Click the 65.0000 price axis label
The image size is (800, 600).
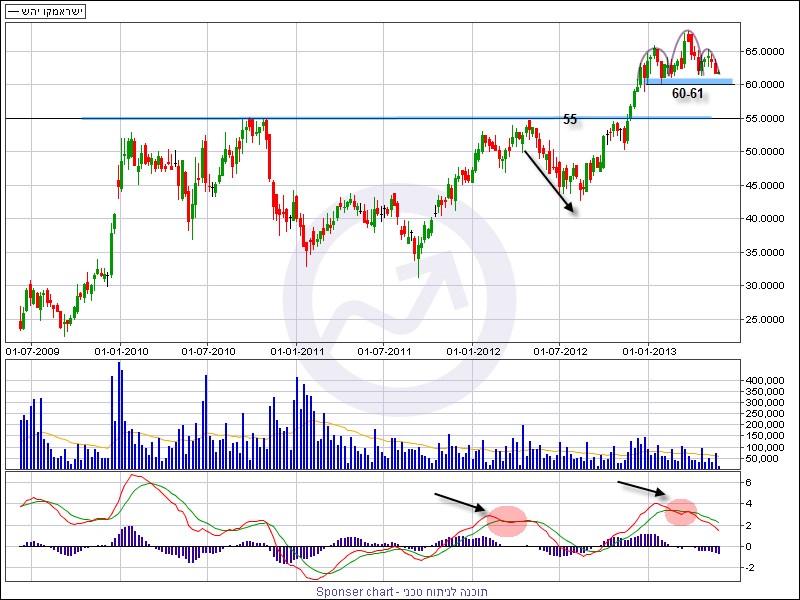pos(764,51)
